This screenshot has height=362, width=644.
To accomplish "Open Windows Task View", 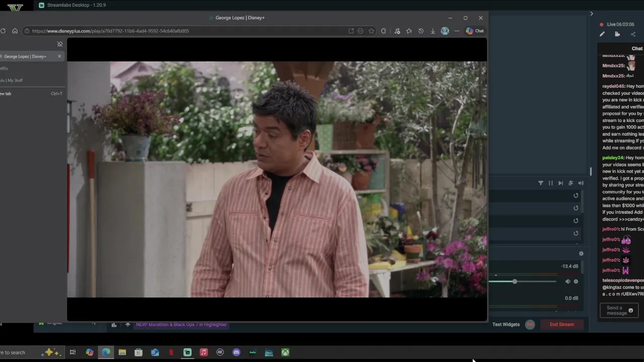I will [72, 352].
